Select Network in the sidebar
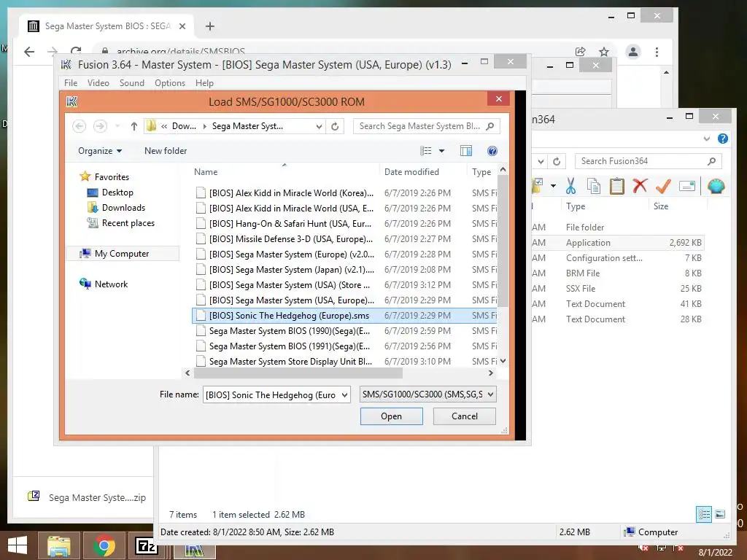 tap(111, 284)
